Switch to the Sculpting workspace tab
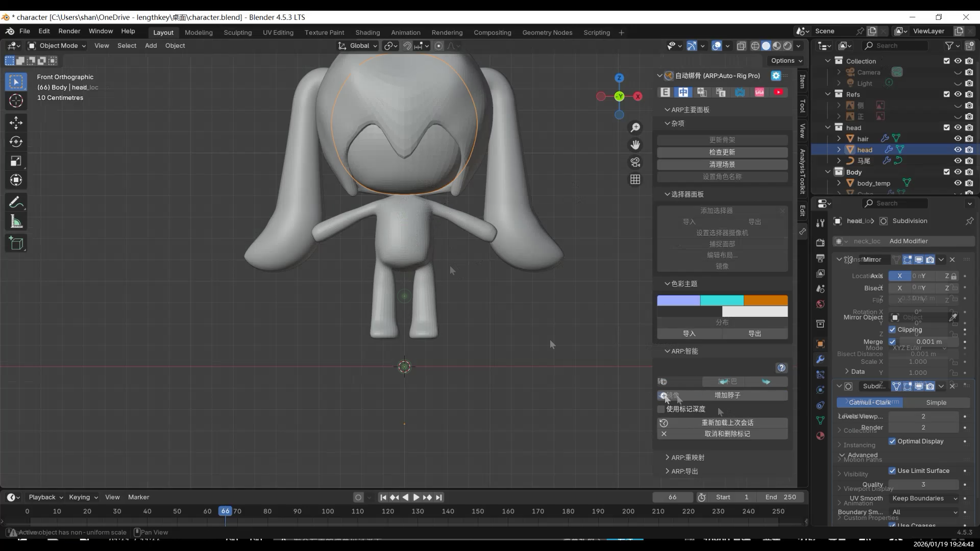 (237, 32)
